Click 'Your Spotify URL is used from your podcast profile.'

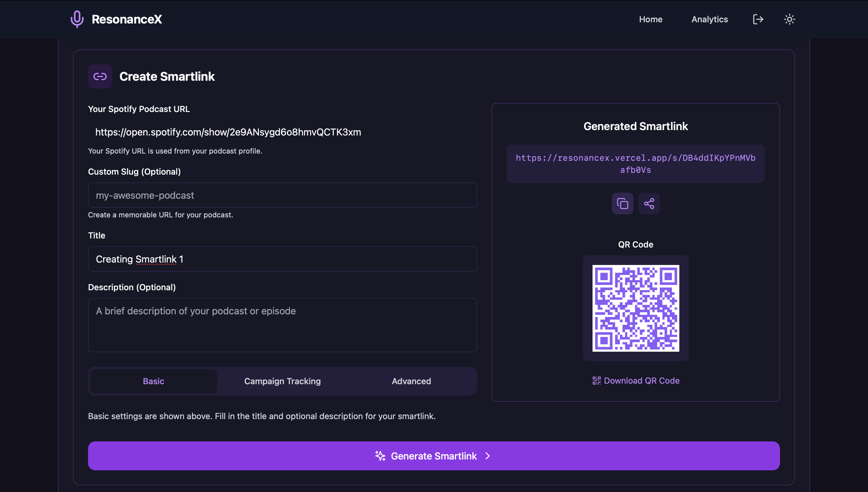point(175,151)
